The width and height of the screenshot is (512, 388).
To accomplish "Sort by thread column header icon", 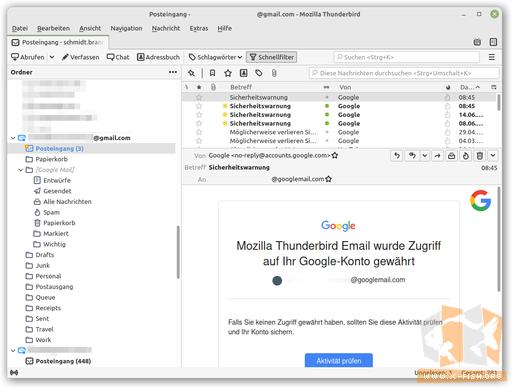I will click(187, 87).
